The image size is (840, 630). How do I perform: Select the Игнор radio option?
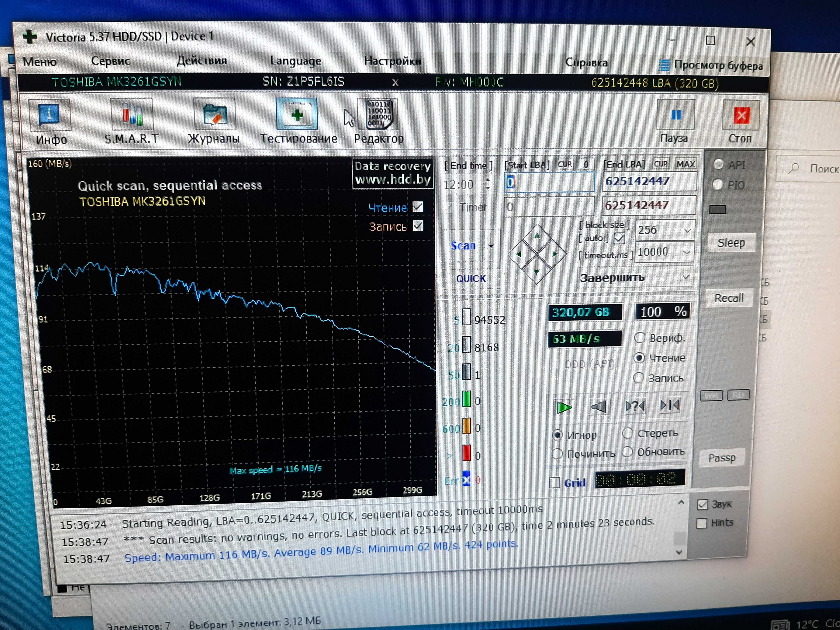tap(557, 435)
